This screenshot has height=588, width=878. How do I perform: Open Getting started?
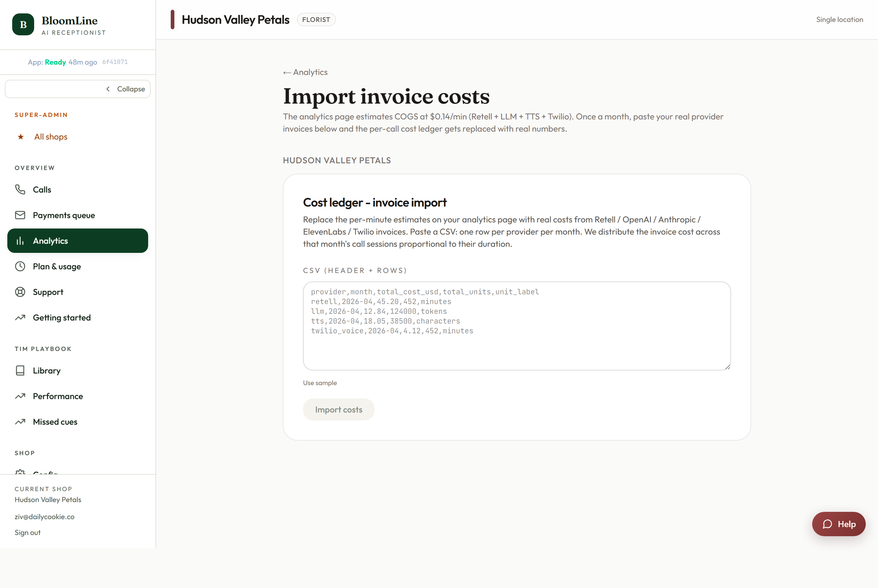tap(78, 318)
